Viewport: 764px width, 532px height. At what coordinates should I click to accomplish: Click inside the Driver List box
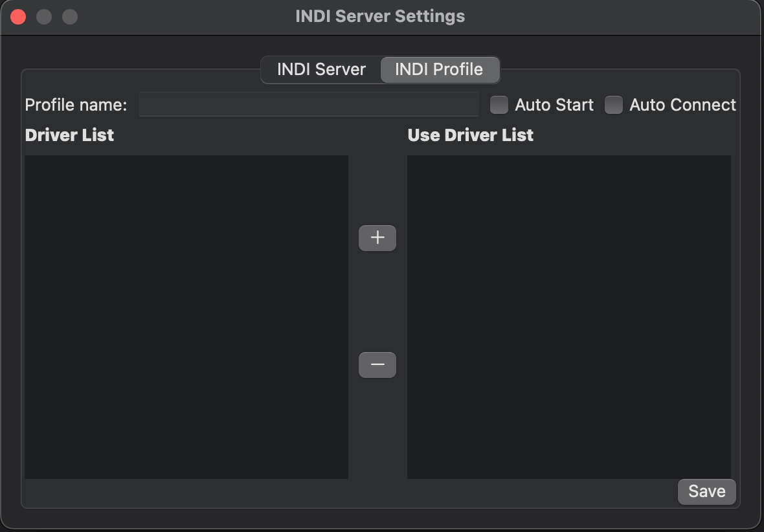(x=186, y=316)
